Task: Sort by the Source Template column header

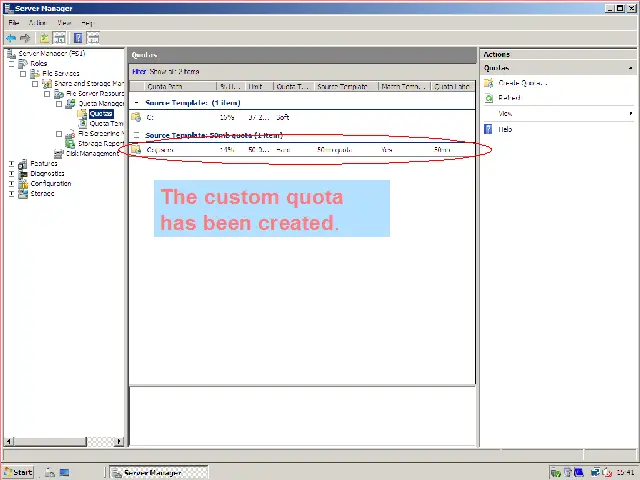Action: [x=347, y=87]
